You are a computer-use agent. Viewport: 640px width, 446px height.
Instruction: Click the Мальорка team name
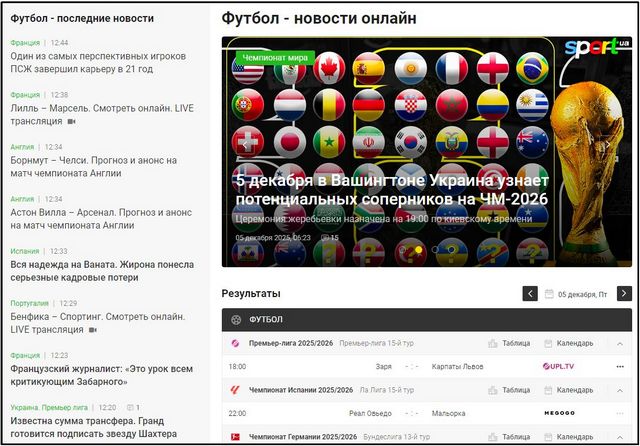448,413
